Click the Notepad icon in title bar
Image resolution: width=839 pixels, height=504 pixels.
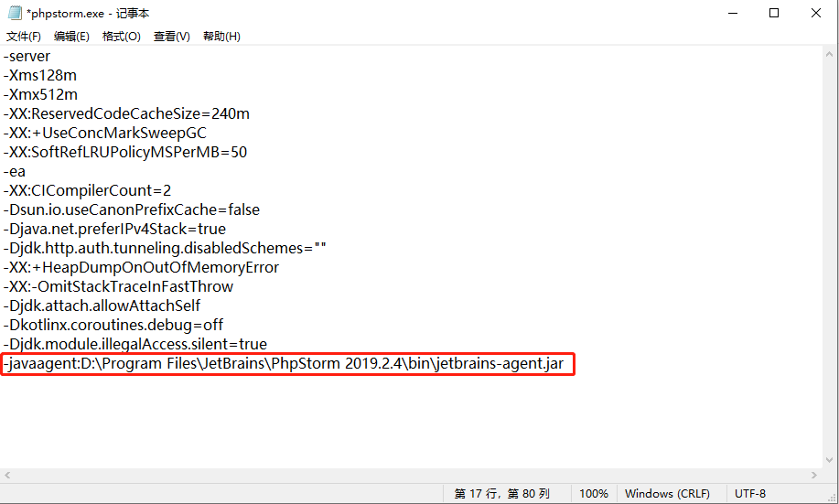tap(15, 13)
